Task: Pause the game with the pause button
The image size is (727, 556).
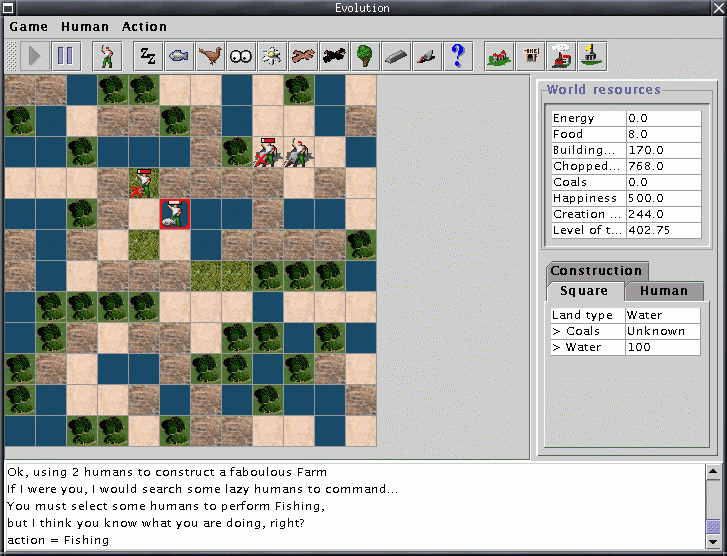Action: tap(66, 56)
